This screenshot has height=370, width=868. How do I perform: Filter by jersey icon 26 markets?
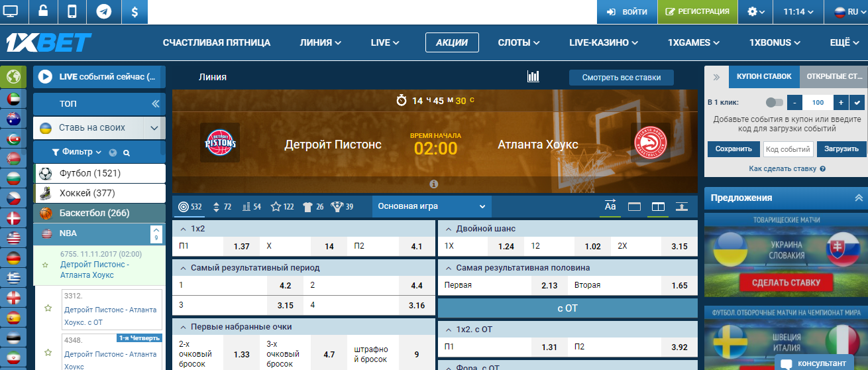pyautogui.click(x=313, y=207)
